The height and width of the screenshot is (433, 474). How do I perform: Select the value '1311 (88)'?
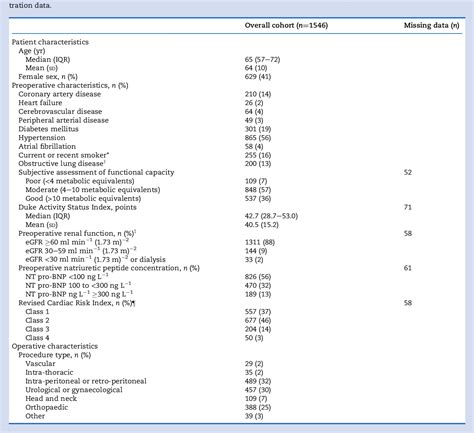(260, 242)
